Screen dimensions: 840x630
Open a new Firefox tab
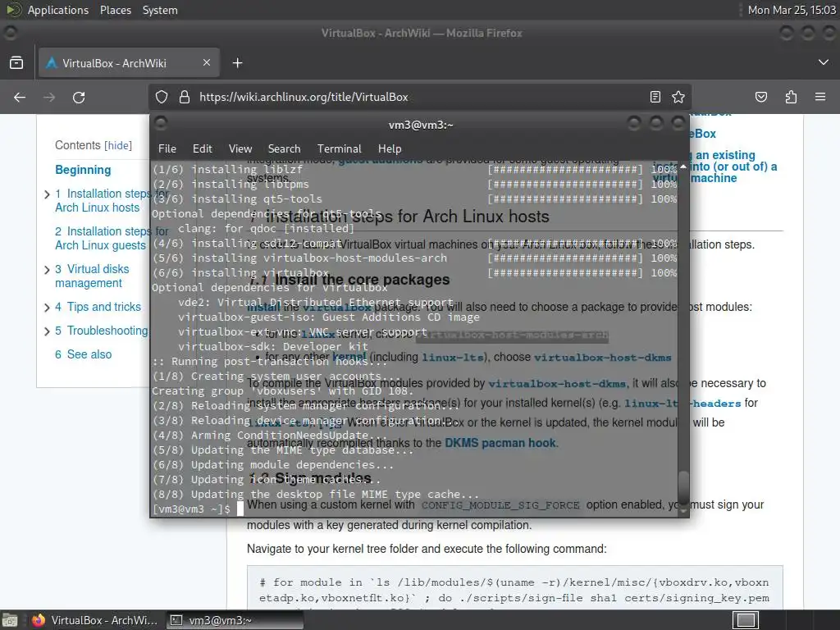click(x=237, y=62)
